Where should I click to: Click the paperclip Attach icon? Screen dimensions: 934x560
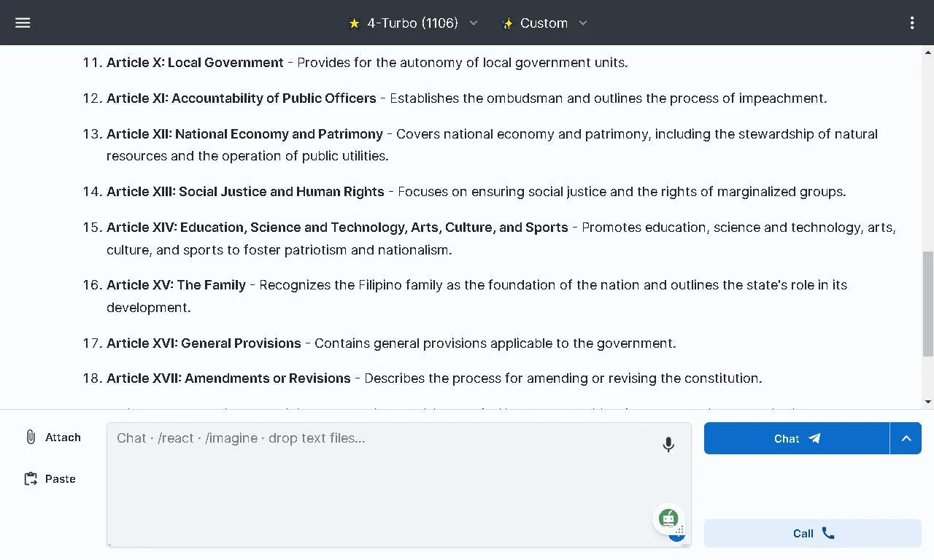tap(31, 437)
